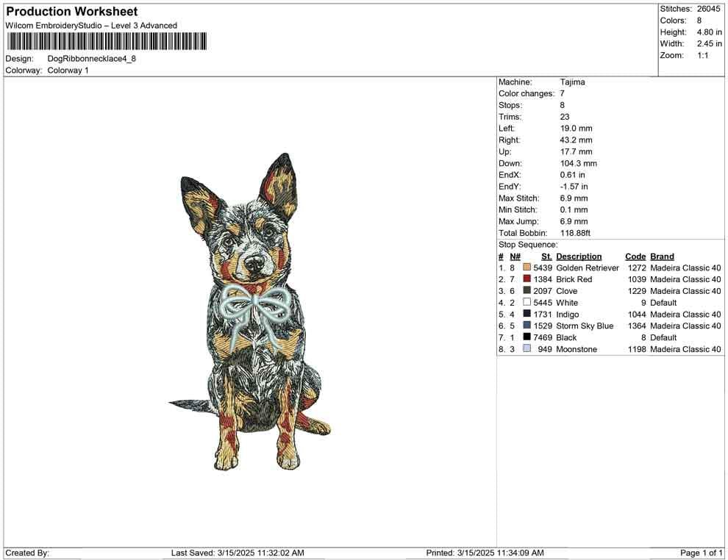The image size is (728, 560).
Task: Click Page 1 of 1 in the footer
Action: click(700, 552)
